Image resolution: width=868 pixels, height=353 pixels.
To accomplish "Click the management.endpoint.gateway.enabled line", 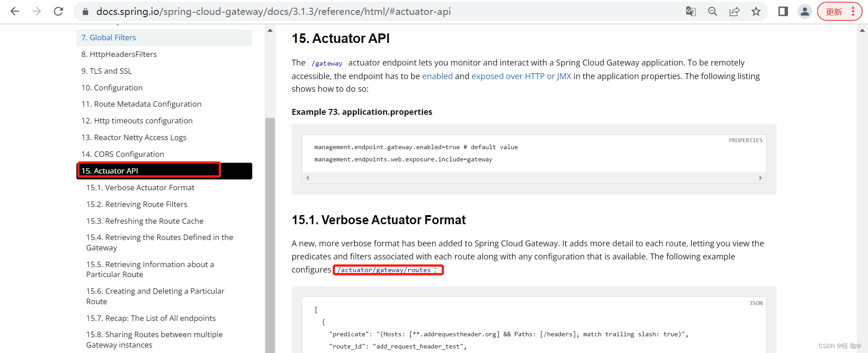I will tap(416, 147).
